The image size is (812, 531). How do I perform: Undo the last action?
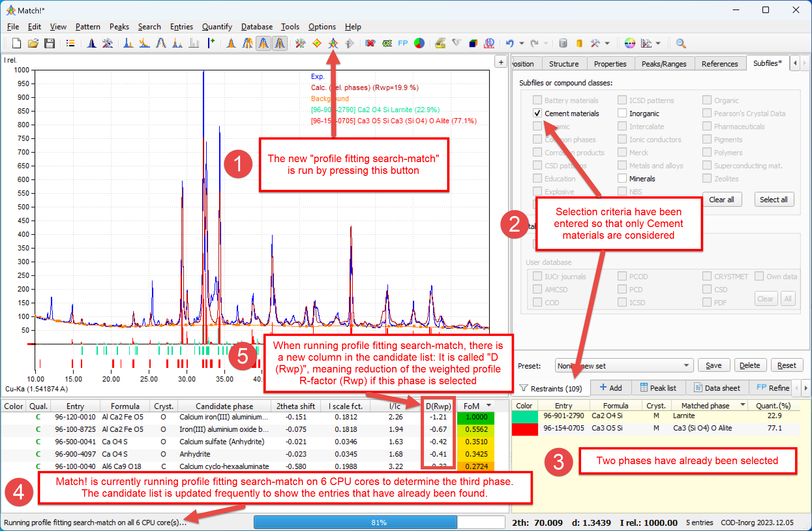510,43
